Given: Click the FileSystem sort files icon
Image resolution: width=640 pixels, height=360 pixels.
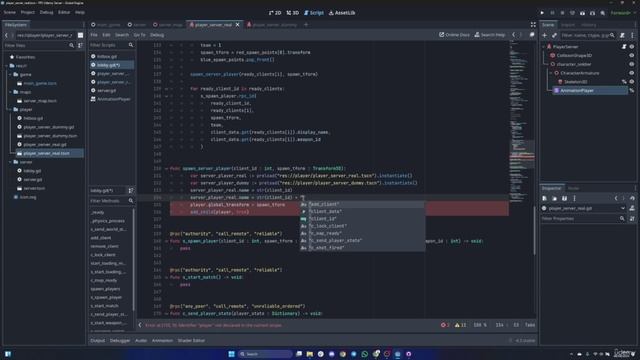Looking at the screenshot, I should click(80, 45).
